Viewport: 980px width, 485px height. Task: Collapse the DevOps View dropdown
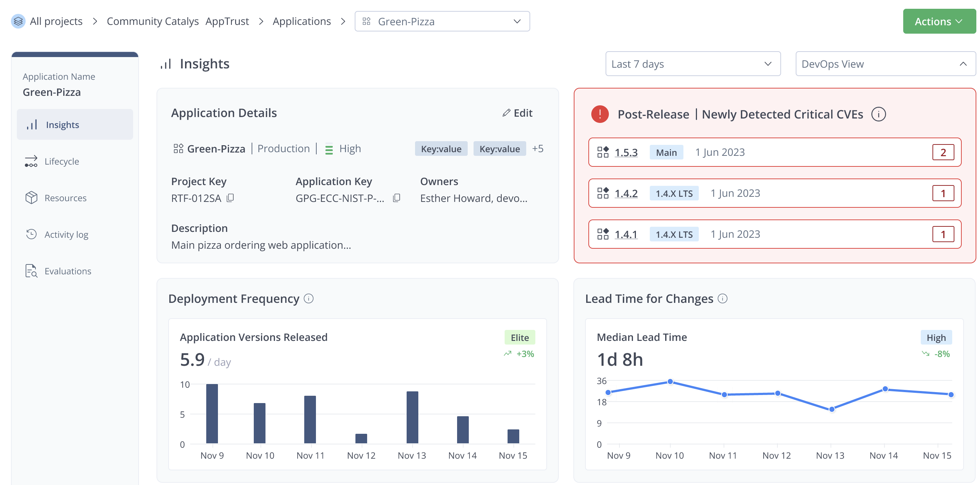[x=885, y=64]
